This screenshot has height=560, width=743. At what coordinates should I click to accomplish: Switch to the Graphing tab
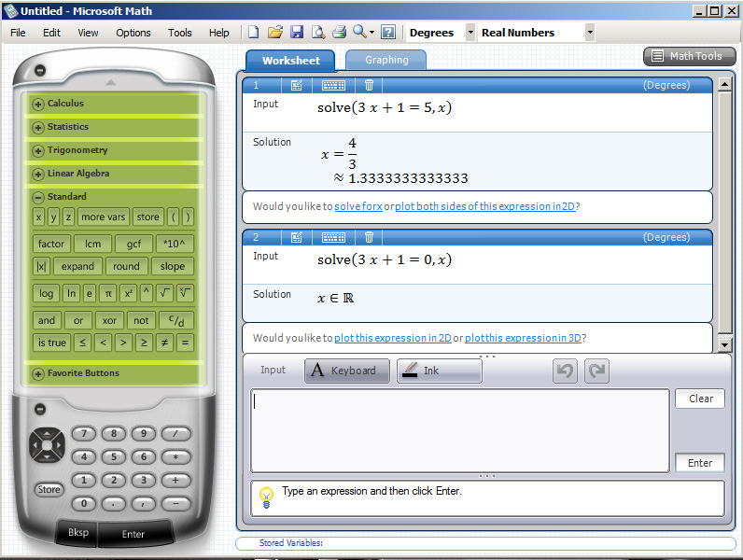click(x=386, y=60)
